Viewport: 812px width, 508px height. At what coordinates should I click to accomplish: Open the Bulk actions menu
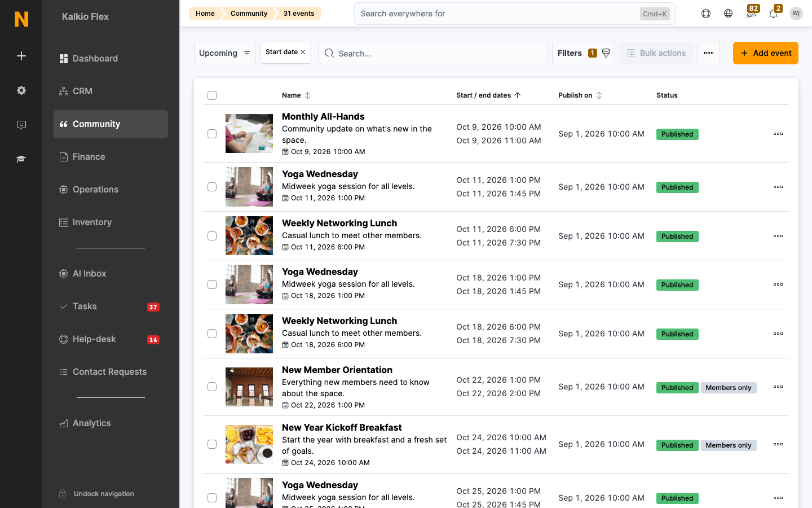656,53
